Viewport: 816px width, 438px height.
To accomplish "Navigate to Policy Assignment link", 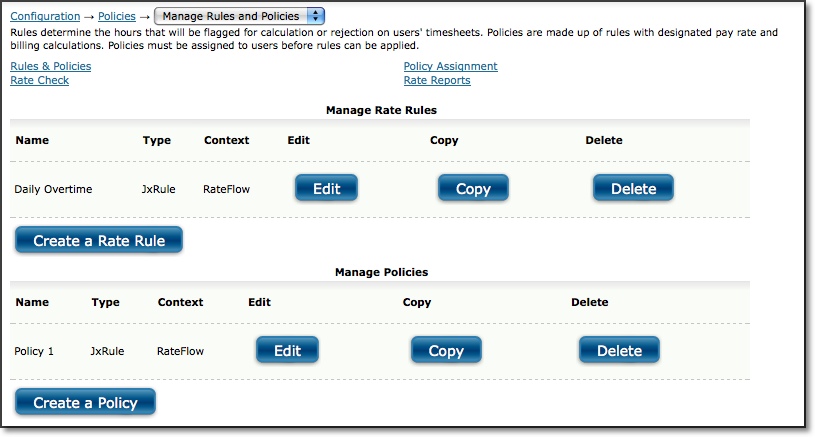I will click(x=451, y=66).
